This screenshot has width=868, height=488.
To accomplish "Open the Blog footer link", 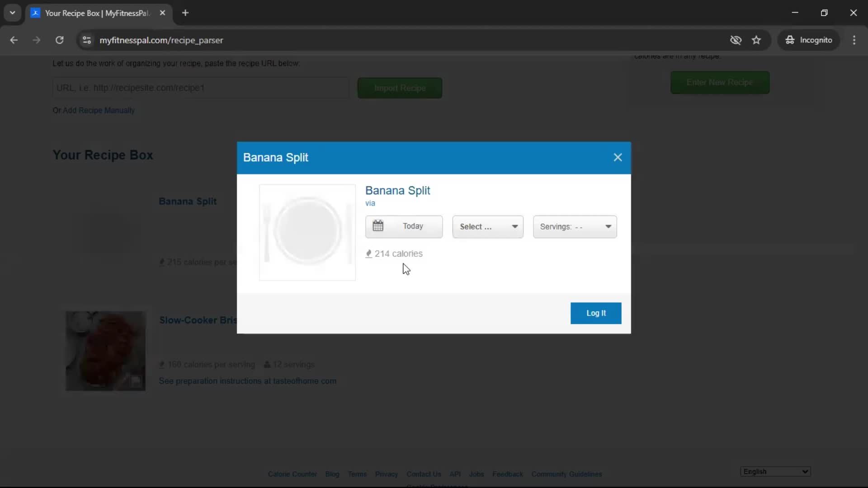I will (x=332, y=474).
